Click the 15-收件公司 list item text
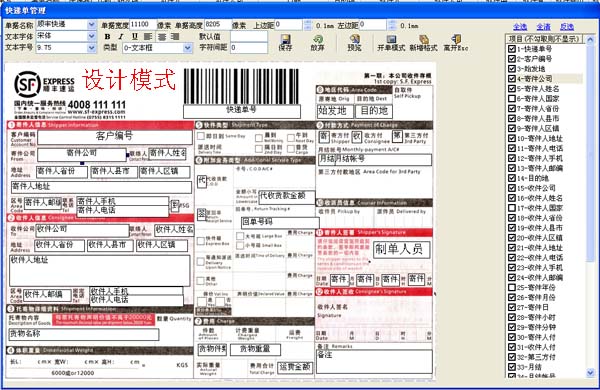 coord(536,188)
